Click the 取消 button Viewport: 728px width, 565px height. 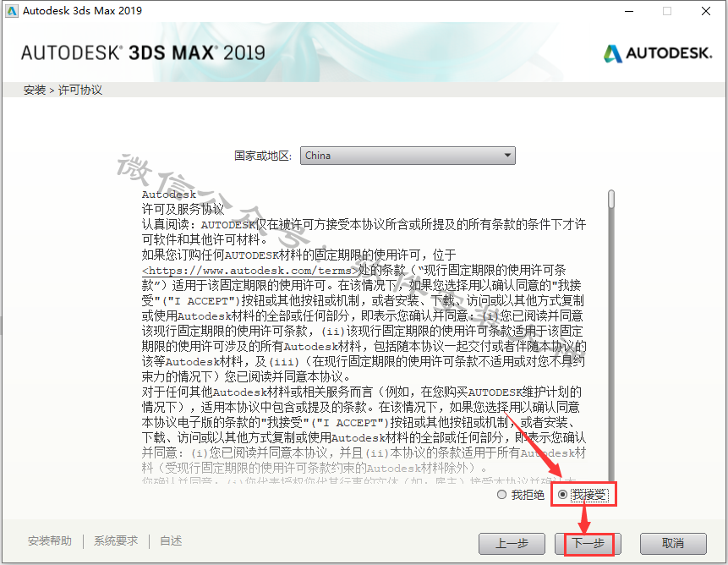(x=673, y=544)
